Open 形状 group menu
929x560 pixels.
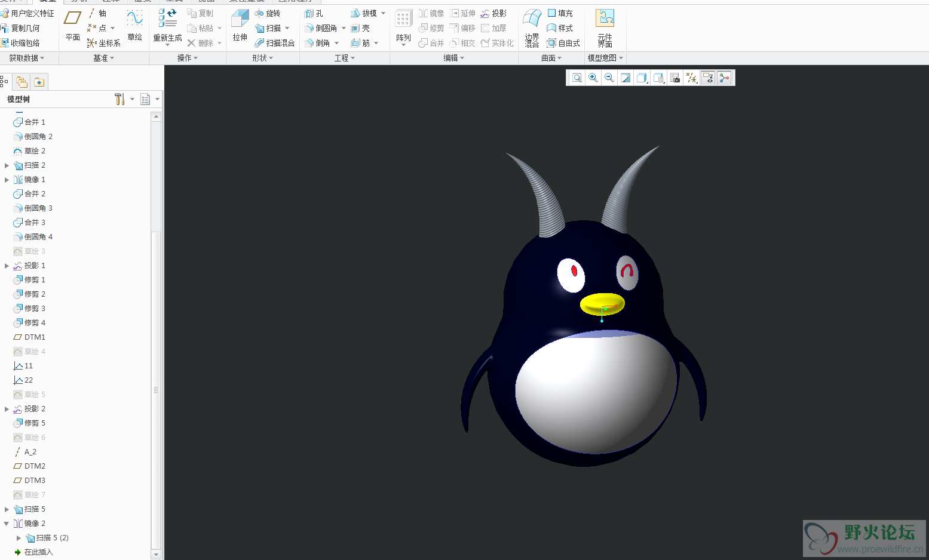tap(262, 58)
